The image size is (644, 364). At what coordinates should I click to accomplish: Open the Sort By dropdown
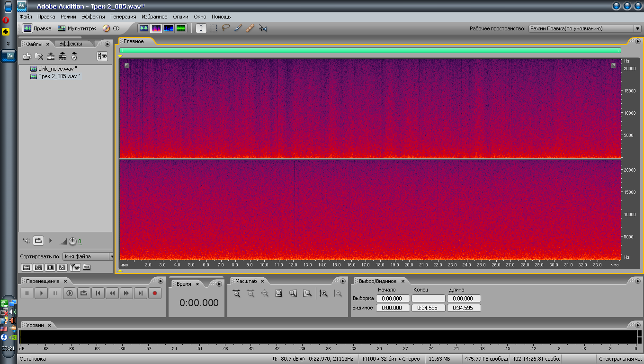click(x=88, y=256)
